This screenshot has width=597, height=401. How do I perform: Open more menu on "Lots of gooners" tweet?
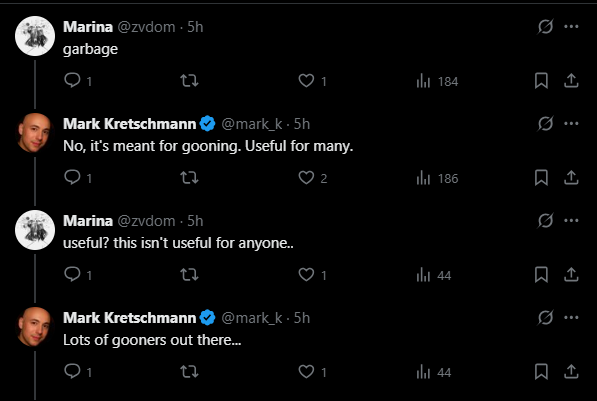click(x=571, y=318)
